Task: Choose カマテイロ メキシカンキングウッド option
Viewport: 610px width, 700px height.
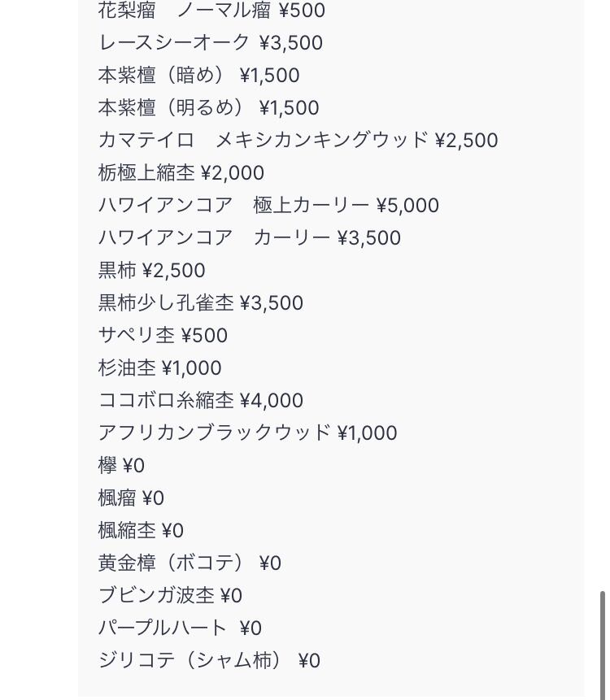Action: (x=298, y=140)
